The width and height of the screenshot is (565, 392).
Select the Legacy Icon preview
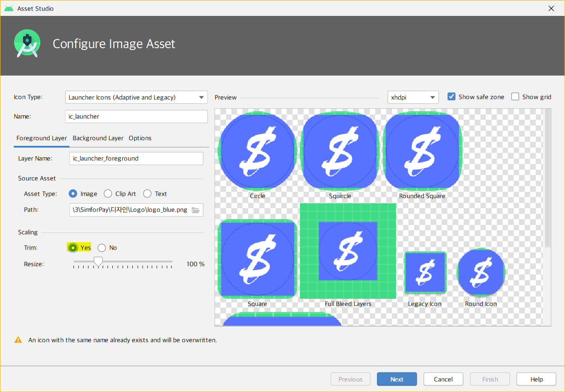(425, 273)
